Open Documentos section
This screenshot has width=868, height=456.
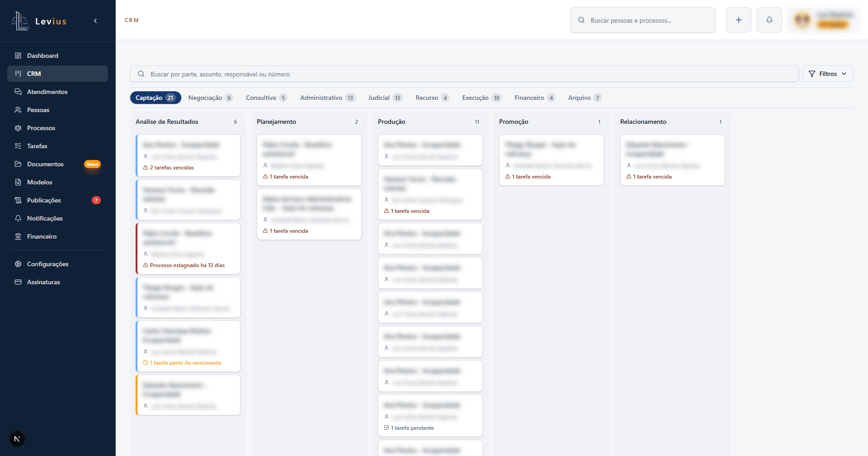coord(57,164)
